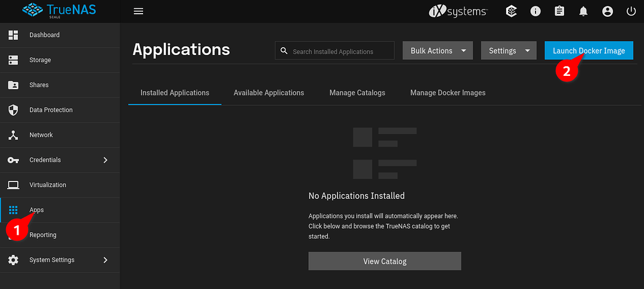Click the system information icon
The height and width of the screenshot is (289, 644).
[535, 11]
